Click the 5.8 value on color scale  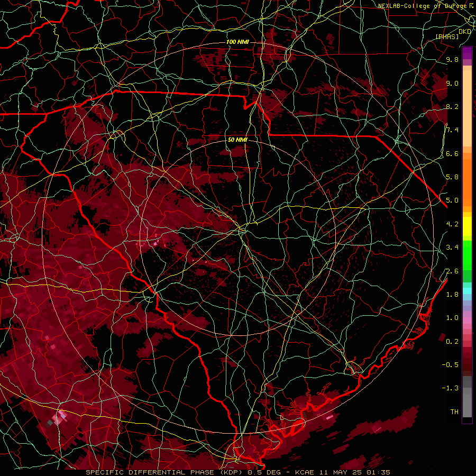[x=452, y=177]
